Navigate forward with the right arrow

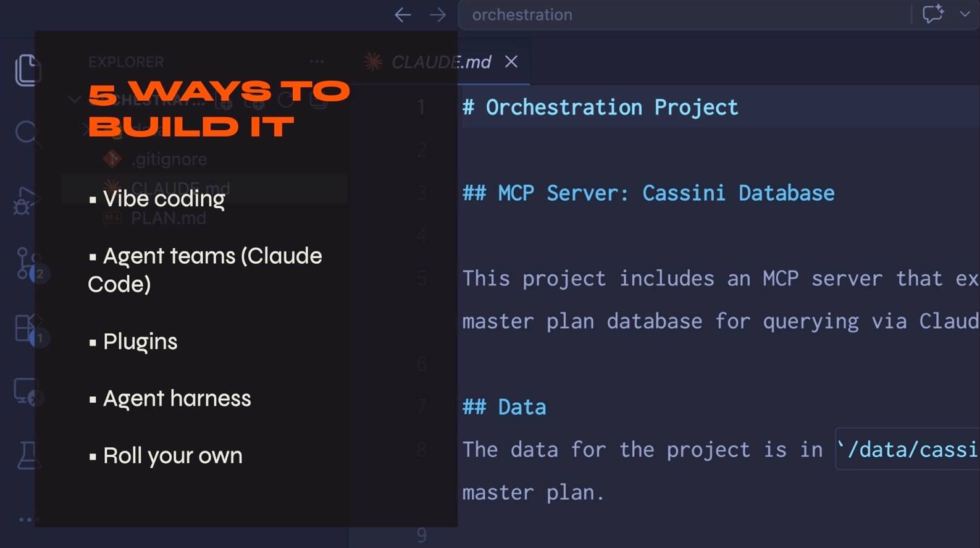click(x=438, y=15)
